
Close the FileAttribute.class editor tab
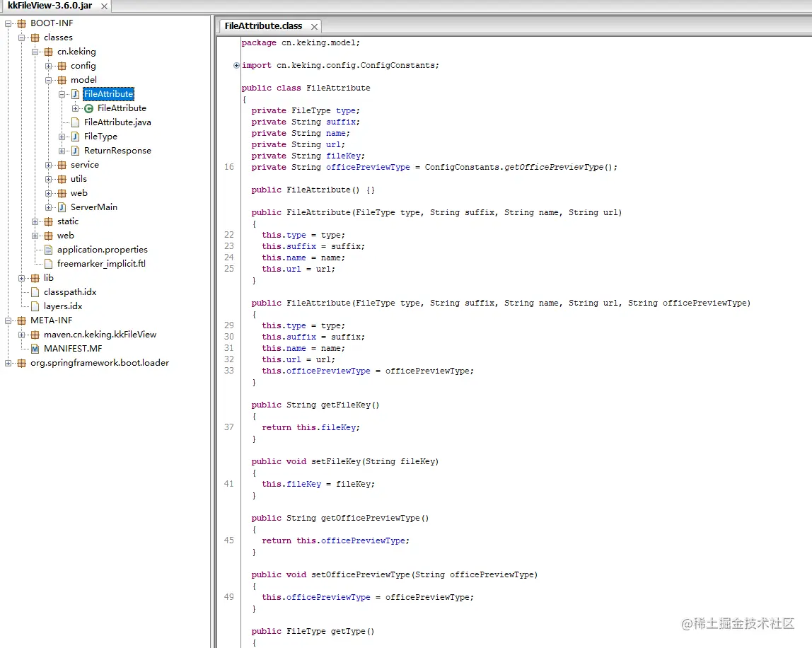pos(314,26)
